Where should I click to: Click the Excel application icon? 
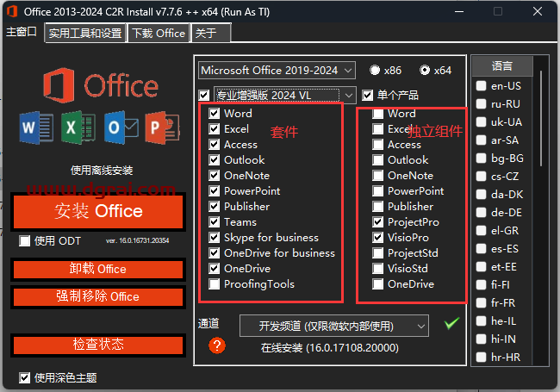[78, 128]
